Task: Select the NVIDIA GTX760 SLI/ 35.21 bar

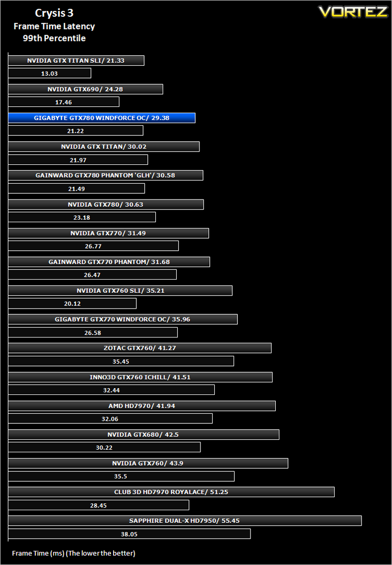Action: [120, 291]
